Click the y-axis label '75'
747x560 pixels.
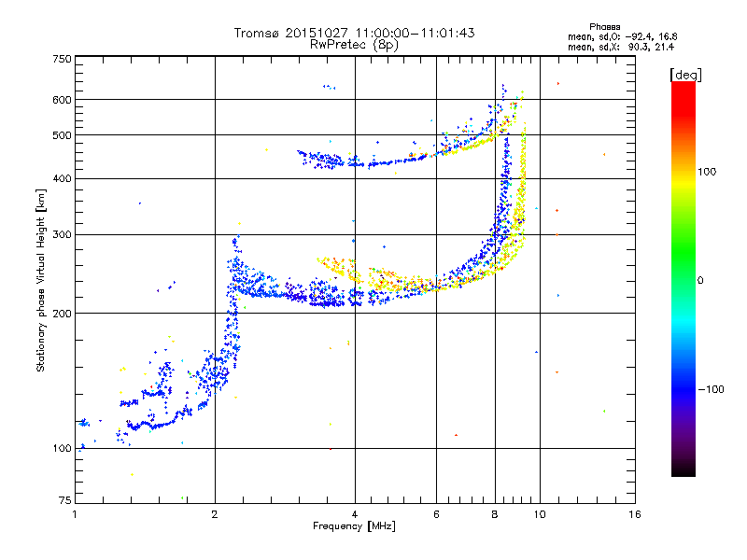coord(65,500)
